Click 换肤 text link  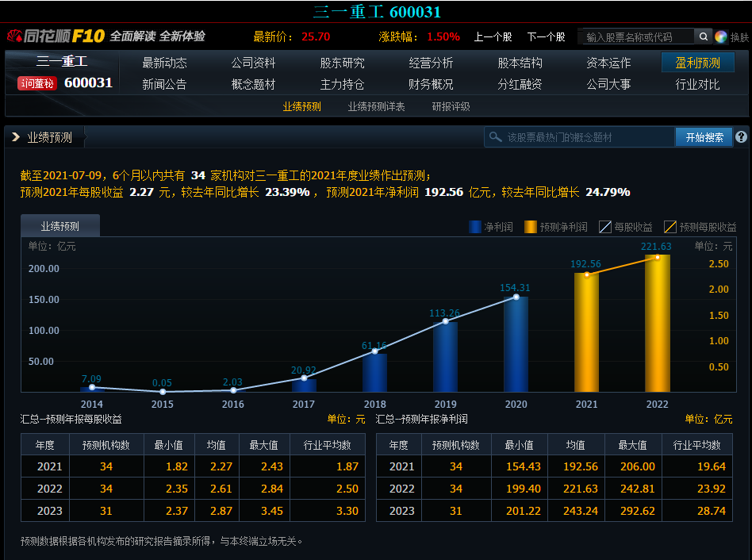click(739, 37)
